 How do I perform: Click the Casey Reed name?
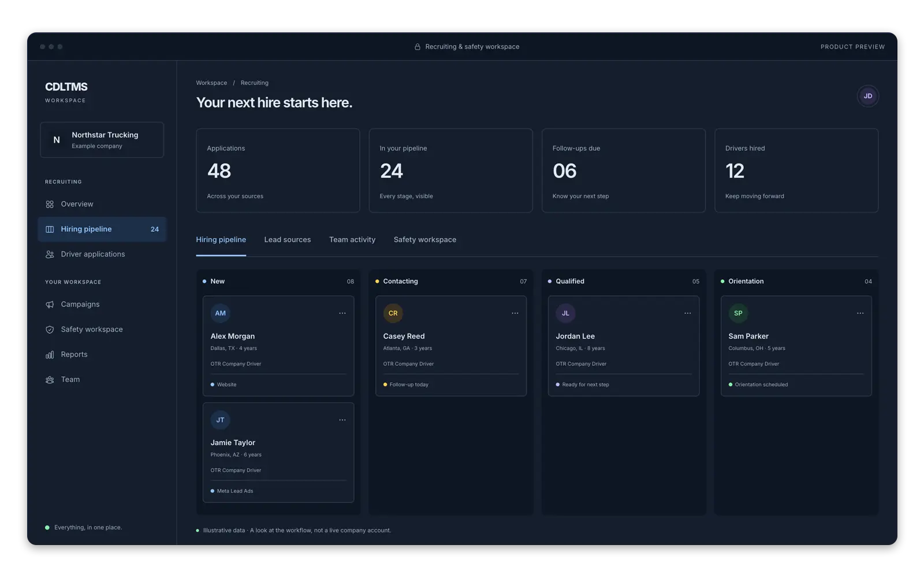[404, 336]
